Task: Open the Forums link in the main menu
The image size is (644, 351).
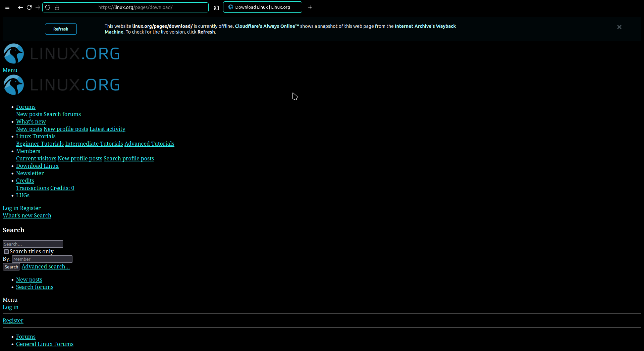Action: click(26, 107)
